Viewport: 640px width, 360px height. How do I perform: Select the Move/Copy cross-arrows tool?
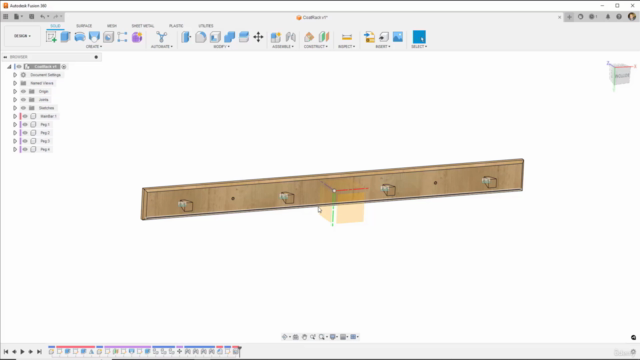point(258,37)
